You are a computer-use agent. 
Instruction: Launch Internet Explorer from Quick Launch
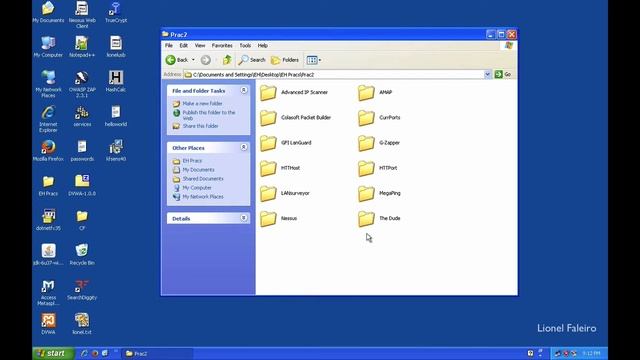[84, 353]
